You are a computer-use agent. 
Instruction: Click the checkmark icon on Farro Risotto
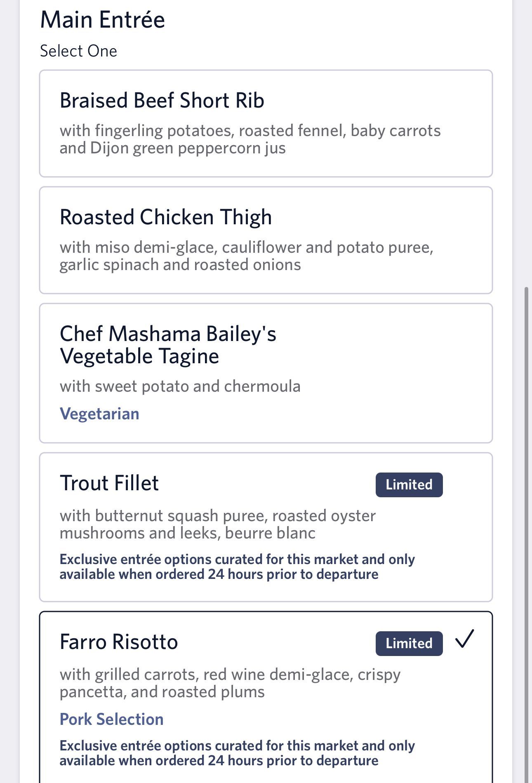(x=465, y=639)
